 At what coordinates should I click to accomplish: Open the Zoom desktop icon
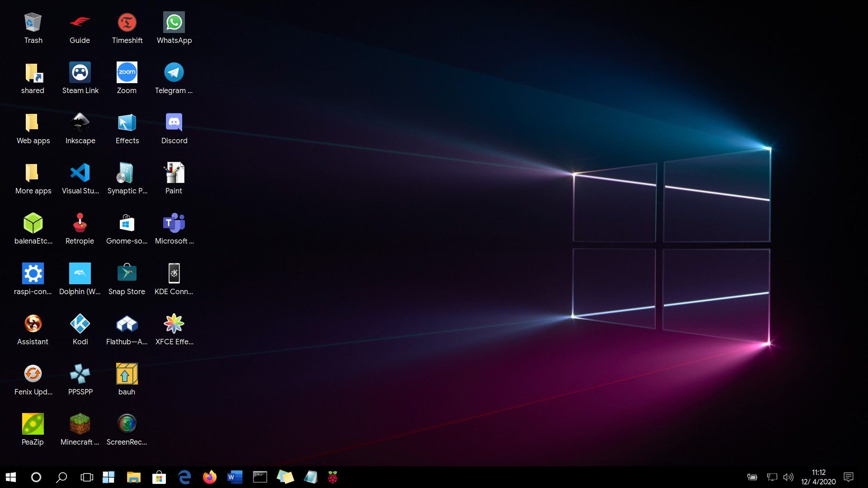(x=127, y=73)
